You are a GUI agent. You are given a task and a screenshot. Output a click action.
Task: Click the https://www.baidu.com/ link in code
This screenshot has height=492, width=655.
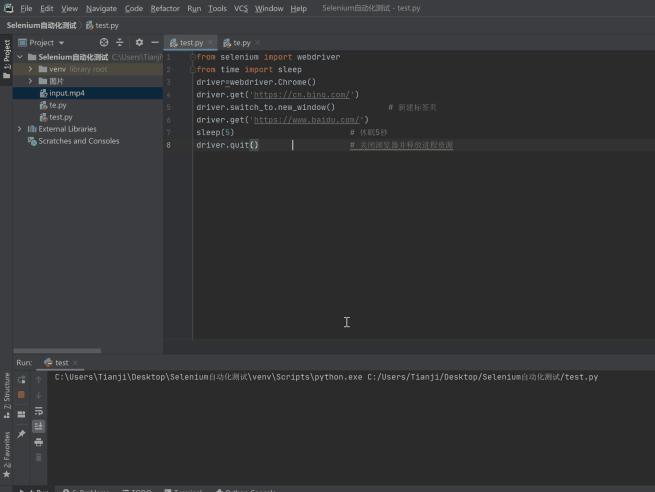[x=308, y=119]
